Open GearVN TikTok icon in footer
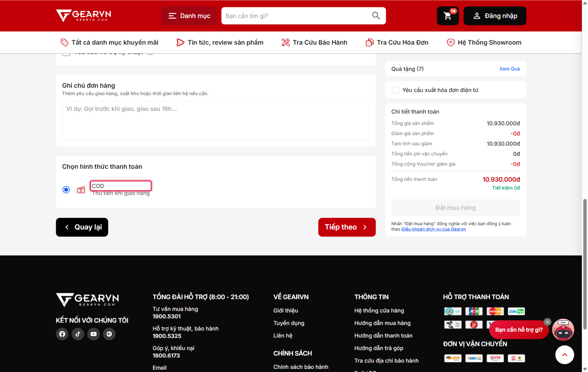This screenshot has width=588, height=372. [78, 334]
